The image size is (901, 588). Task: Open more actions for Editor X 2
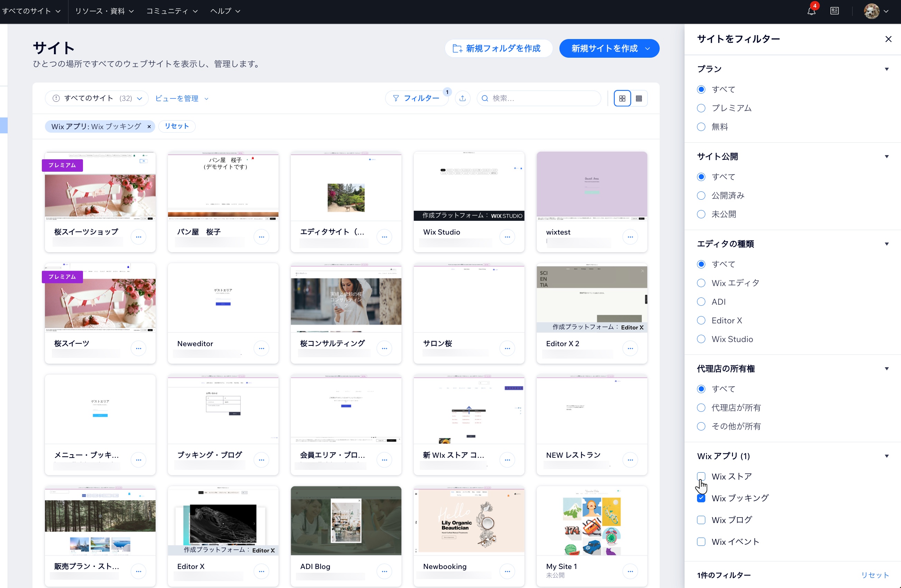630,348
